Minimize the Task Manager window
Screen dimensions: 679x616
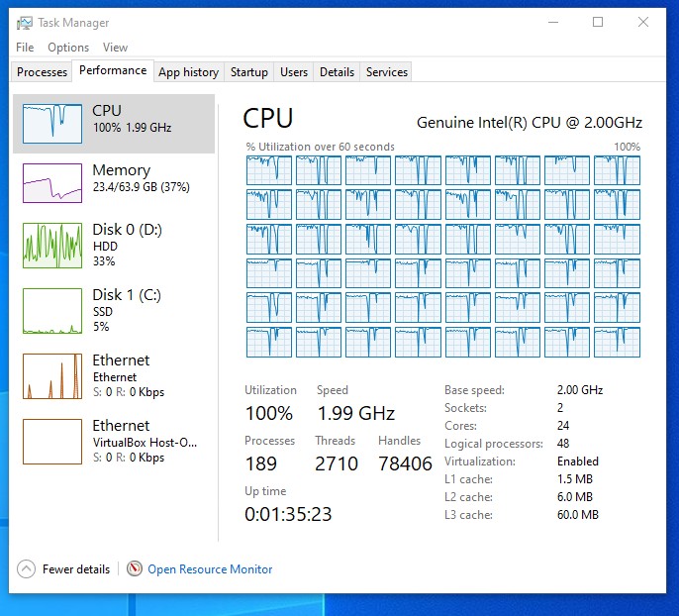pos(553,22)
